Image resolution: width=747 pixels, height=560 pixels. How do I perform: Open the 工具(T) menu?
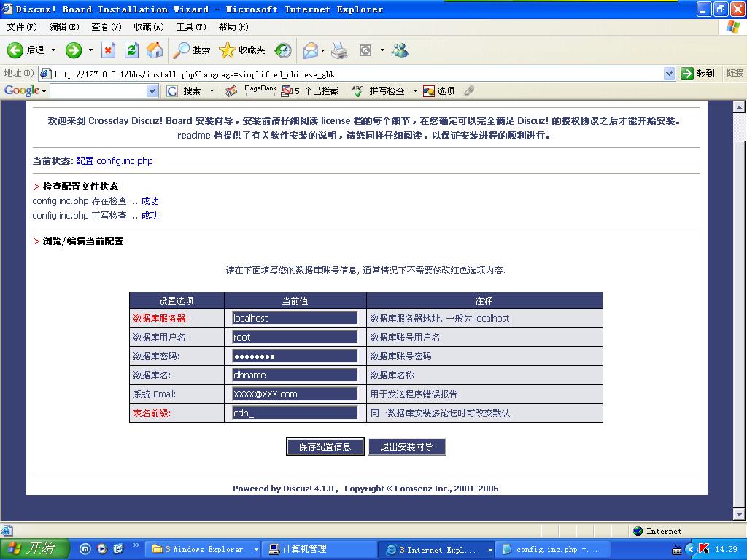click(x=190, y=27)
